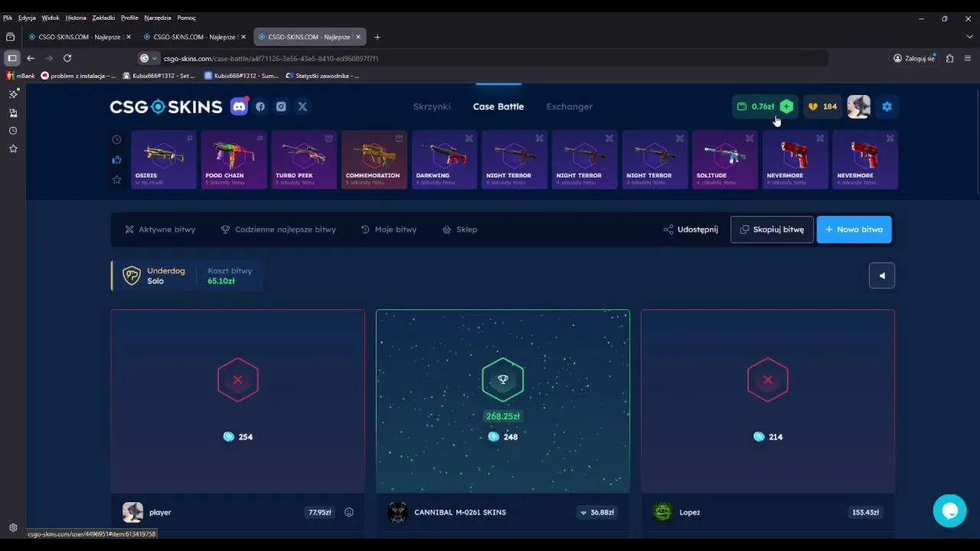Click the 0.76zł wallet balance
The image size is (980, 551).
tap(756, 106)
